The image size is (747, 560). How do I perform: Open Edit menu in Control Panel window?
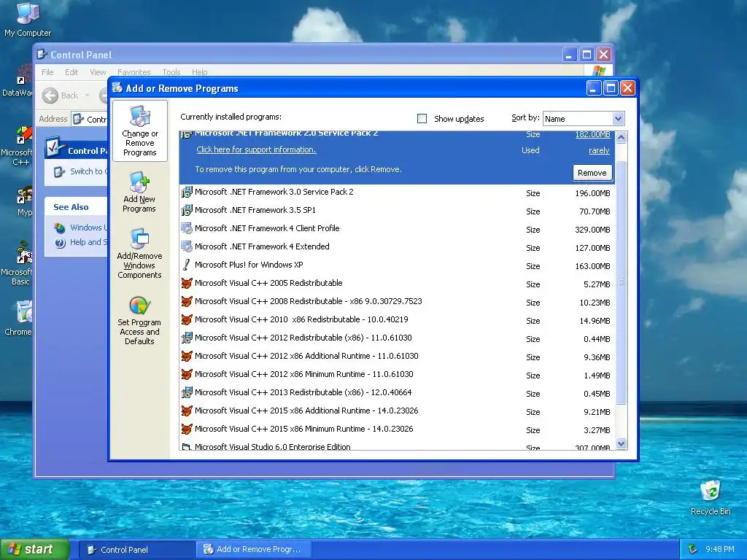tap(71, 72)
